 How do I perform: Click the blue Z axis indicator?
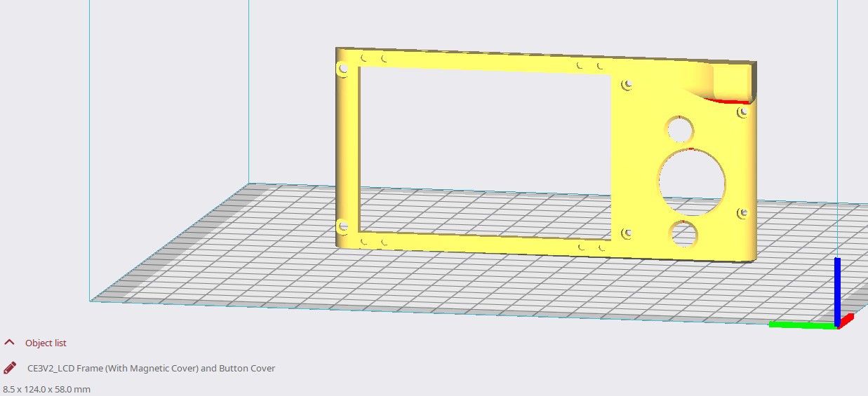(x=836, y=287)
